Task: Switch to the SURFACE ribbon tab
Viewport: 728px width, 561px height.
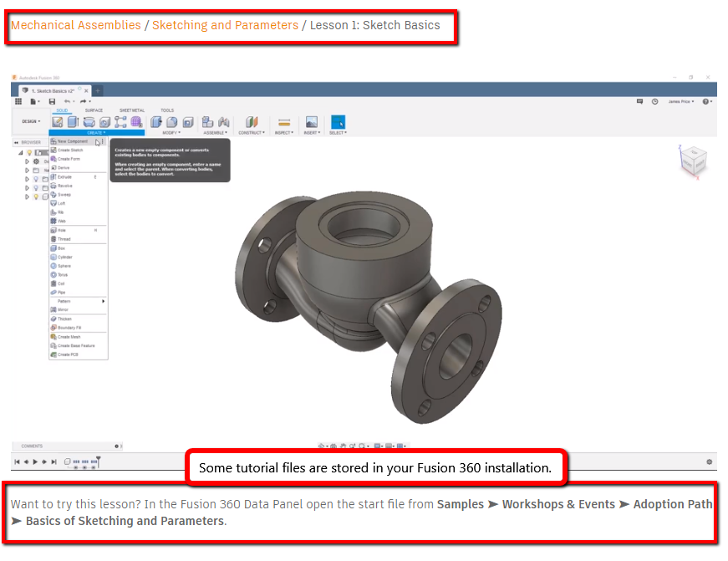Action: [94, 110]
